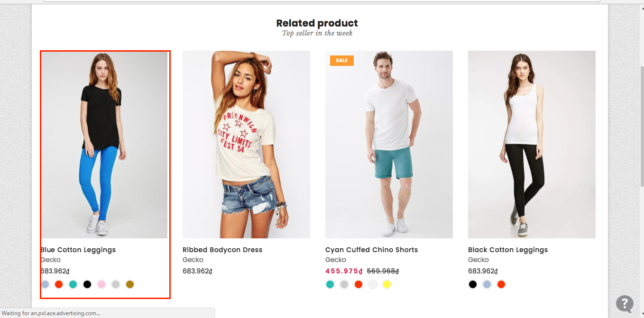644x318 pixels.
Task: Open the Blue Cotton Leggings product title
Action: 78,250
